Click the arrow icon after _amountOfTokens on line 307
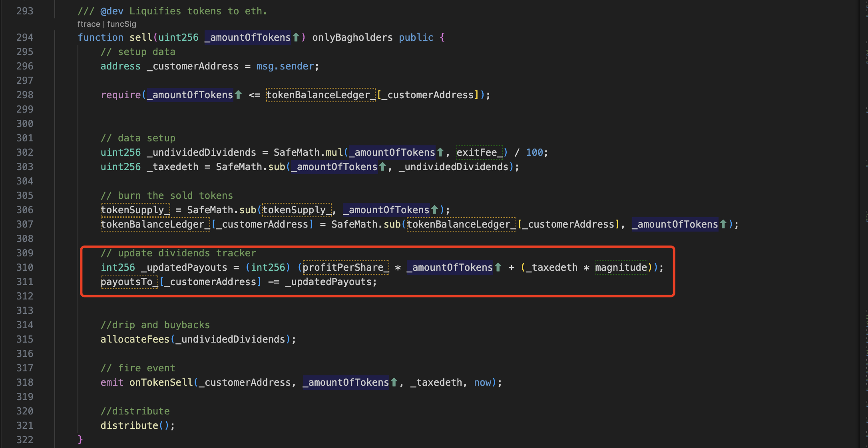The image size is (868, 448). coord(723,224)
